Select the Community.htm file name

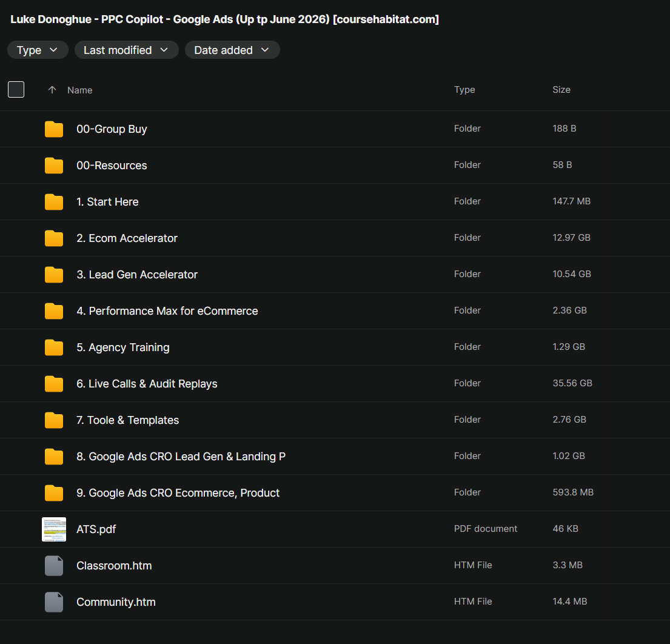(116, 602)
